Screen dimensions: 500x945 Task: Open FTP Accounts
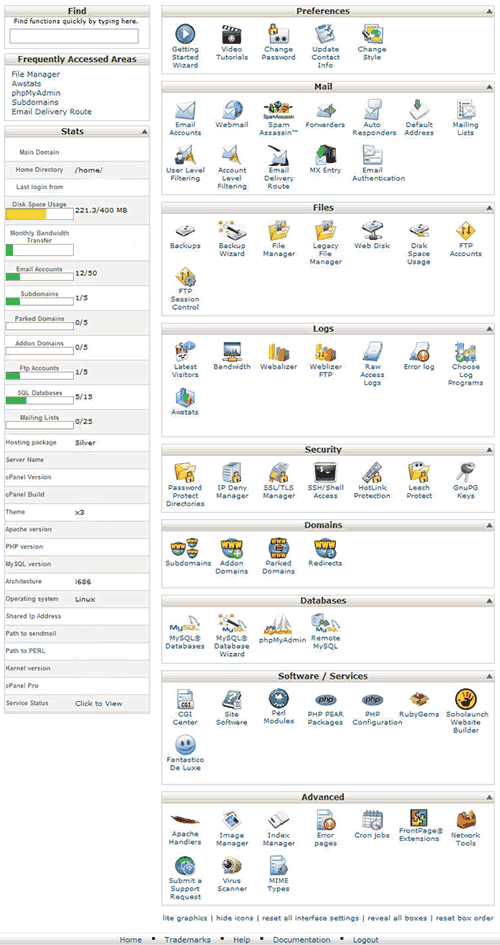coord(465,239)
